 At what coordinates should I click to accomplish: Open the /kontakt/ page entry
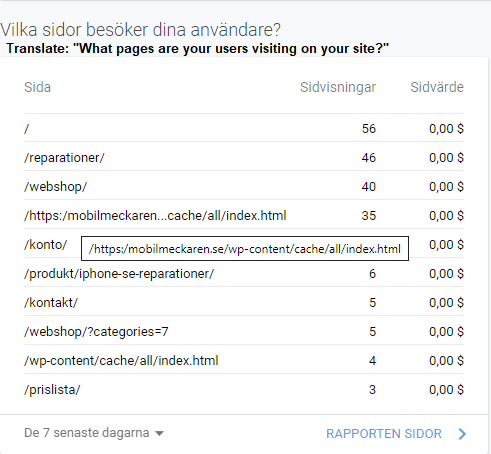(244, 302)
